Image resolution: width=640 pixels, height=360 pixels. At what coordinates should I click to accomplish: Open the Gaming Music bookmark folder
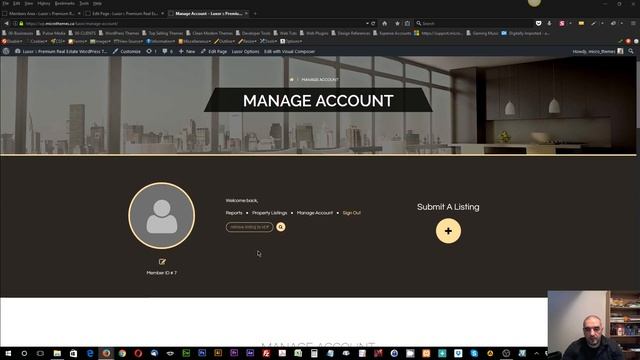pos(482,33)
